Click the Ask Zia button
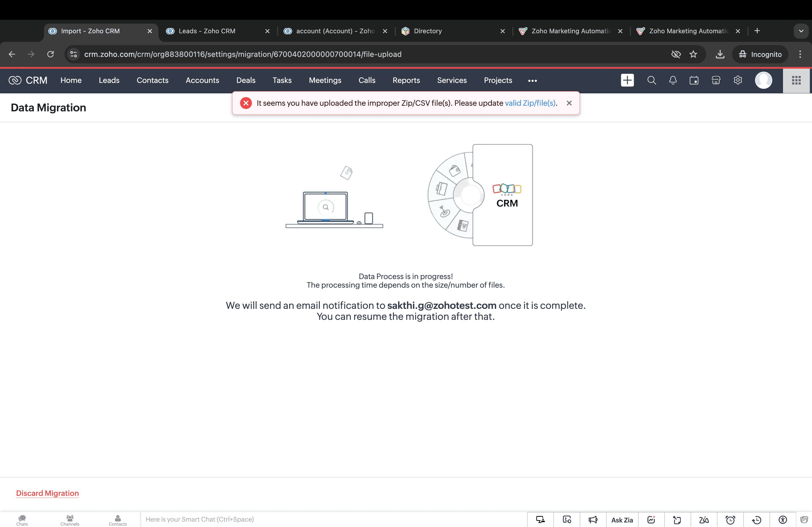 point(622,519)
